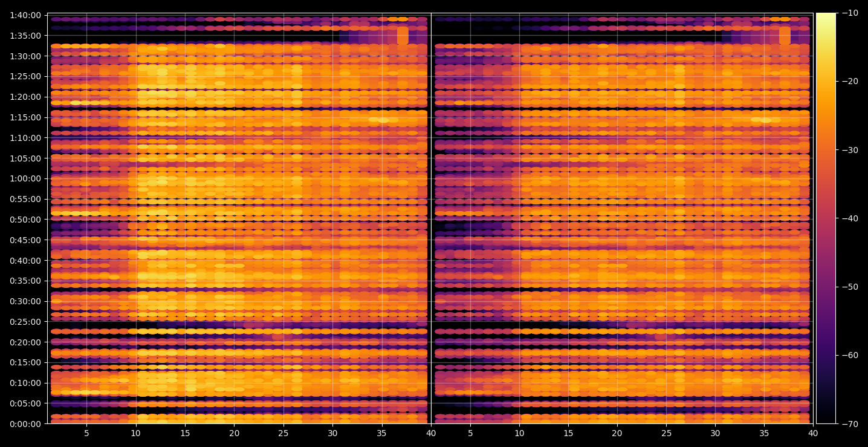Click the 1:05:00 time axis label

click(25, 158)
